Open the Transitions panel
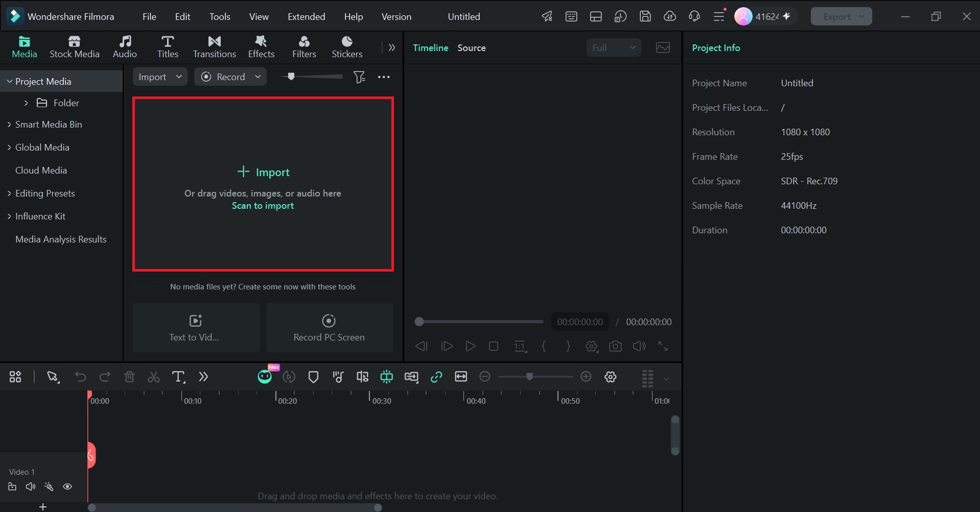The image size is (980, 512). 214,47
